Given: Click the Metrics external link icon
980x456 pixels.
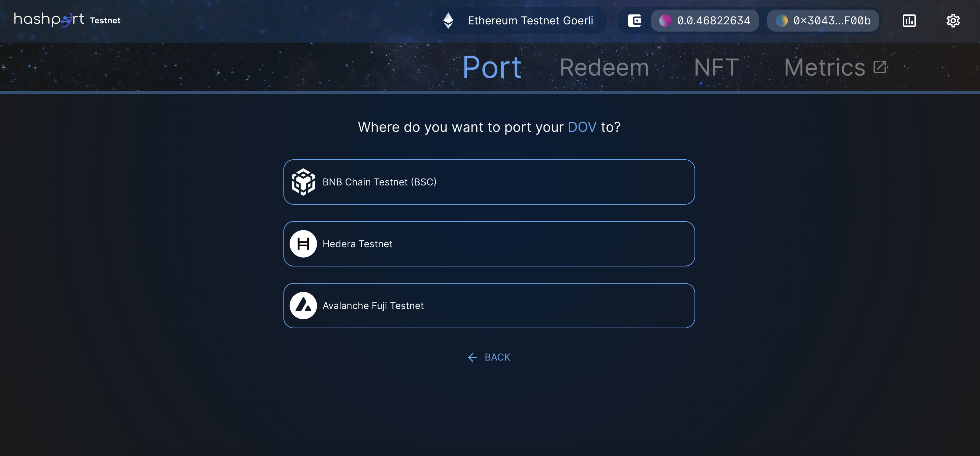Looking at the screenshot, I should tap(880, 67).
